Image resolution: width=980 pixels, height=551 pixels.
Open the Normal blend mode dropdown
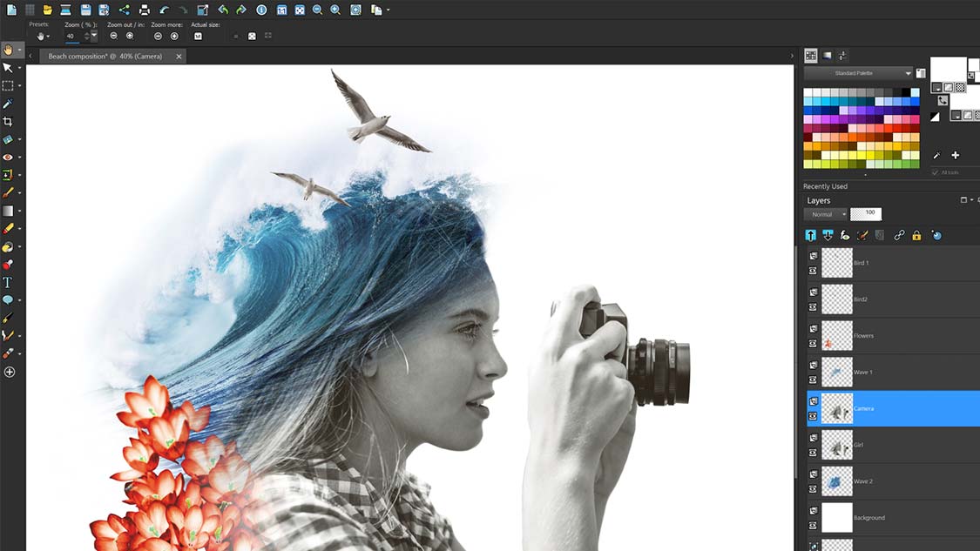coord(823,214)
